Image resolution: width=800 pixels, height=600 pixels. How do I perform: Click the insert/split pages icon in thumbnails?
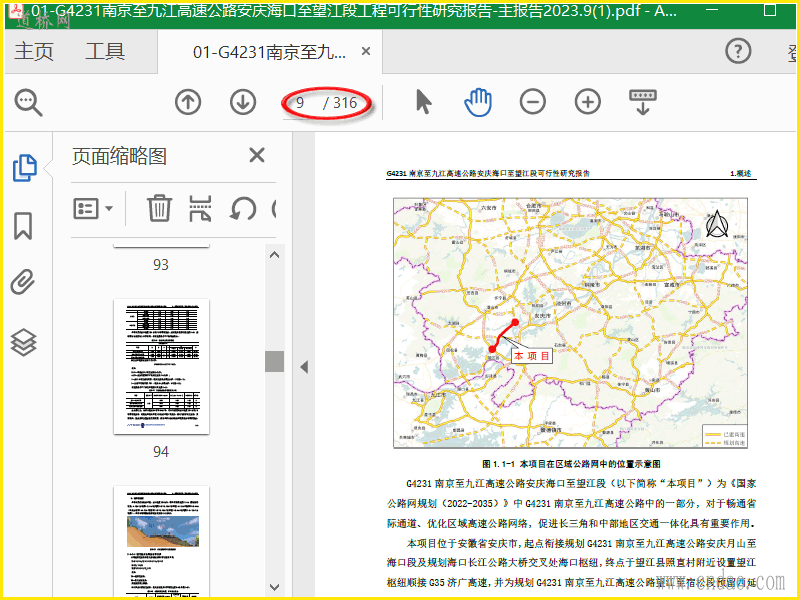[200, 208]
